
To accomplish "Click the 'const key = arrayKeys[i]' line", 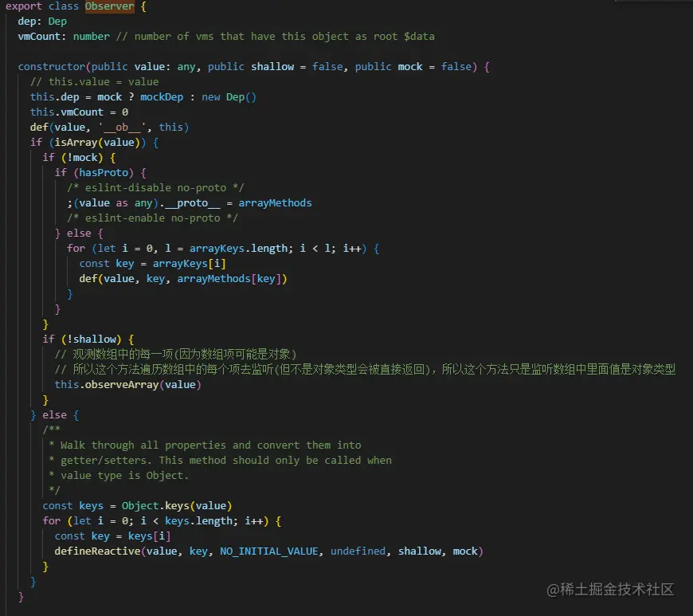I will pyautogui.click(x=152, y=264).
